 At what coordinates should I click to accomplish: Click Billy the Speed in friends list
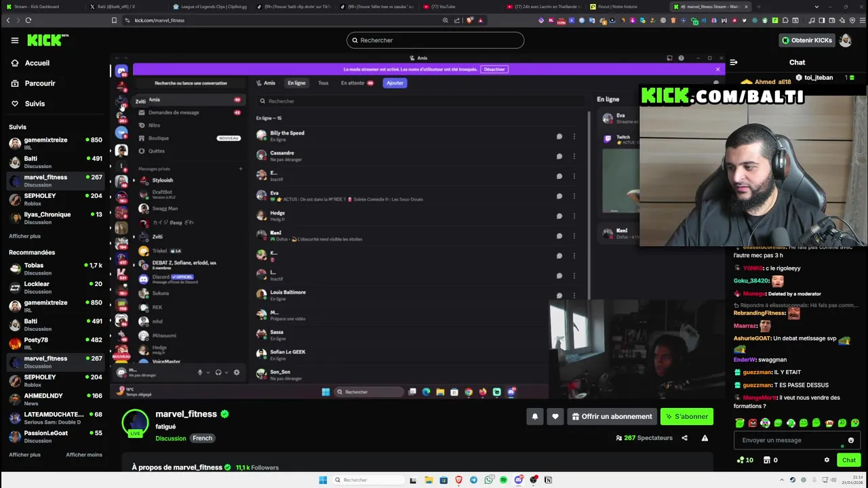click(415, 136)
